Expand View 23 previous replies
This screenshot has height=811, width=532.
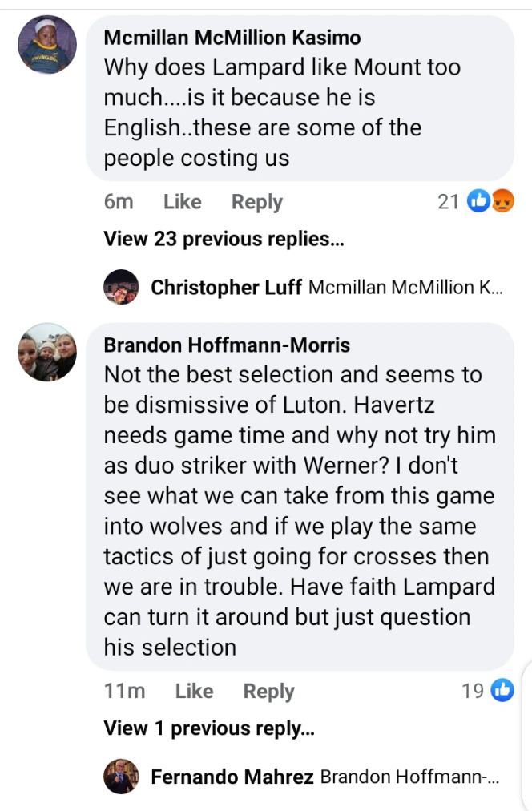coord(224,239)
